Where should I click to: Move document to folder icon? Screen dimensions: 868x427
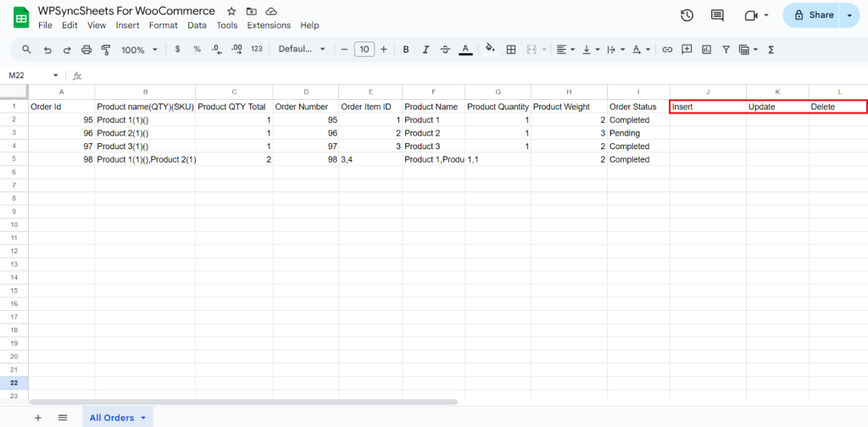point(251,11)
